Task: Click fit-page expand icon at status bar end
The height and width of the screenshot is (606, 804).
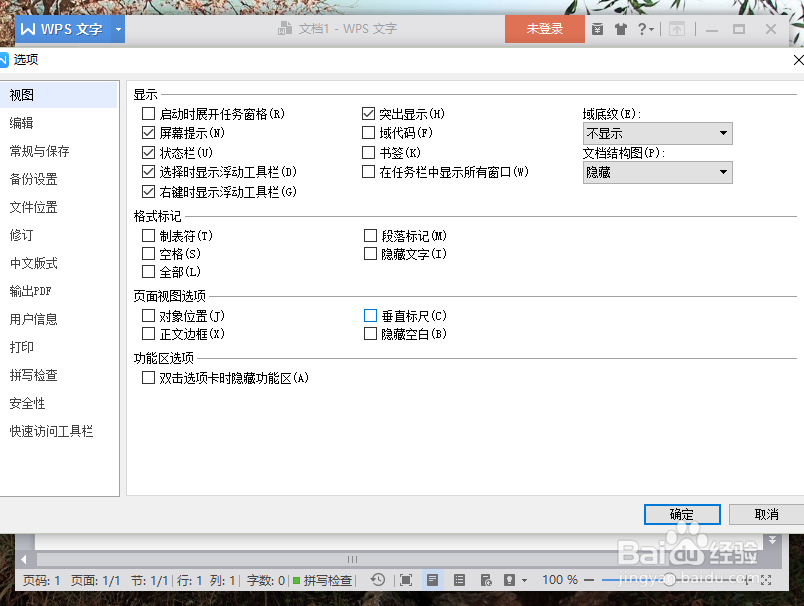Action: [766, 580]
